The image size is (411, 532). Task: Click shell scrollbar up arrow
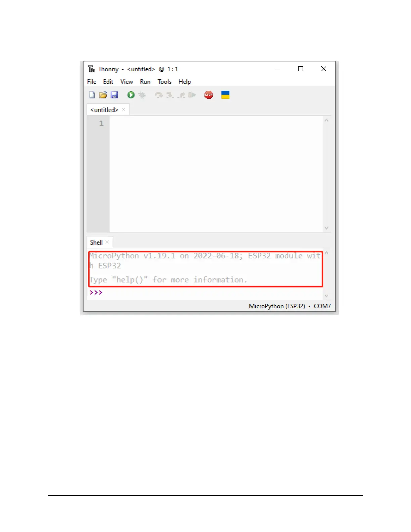click(326, 253)
